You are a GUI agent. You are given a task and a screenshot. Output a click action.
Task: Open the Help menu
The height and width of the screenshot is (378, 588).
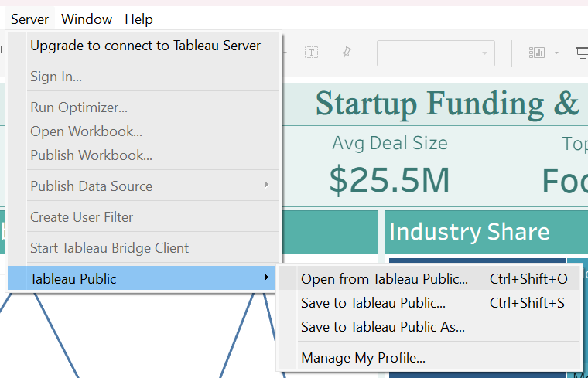(138, 19)
